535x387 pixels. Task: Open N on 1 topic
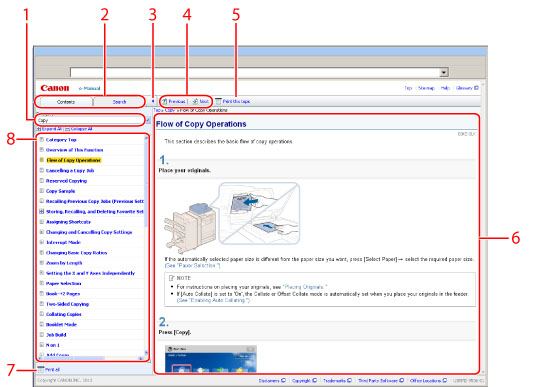pyautogui.click(x=53, y=345)
